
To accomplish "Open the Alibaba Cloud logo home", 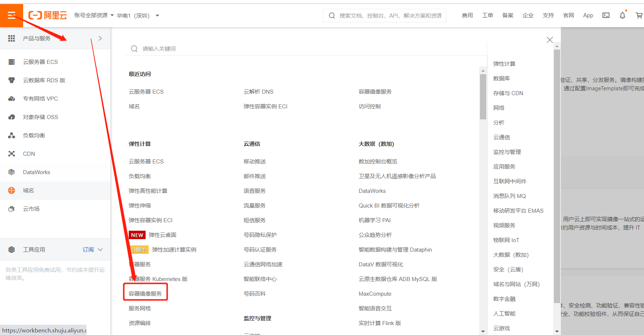I will point(48,15).
